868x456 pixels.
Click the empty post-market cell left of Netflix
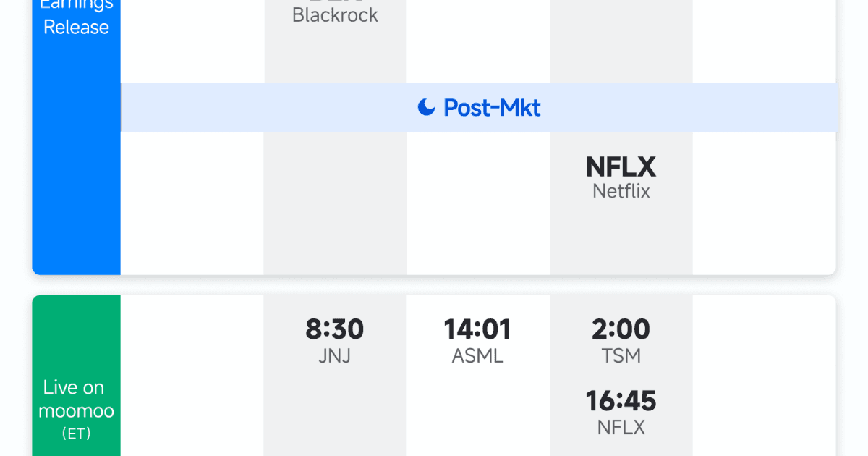477,203
